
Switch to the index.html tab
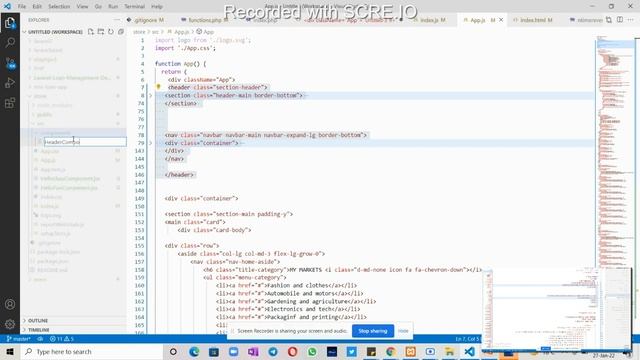click(x=536, y=20)
